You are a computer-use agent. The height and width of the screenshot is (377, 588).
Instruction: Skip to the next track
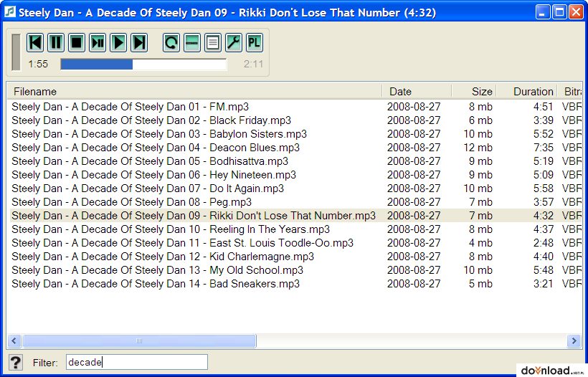139,42
